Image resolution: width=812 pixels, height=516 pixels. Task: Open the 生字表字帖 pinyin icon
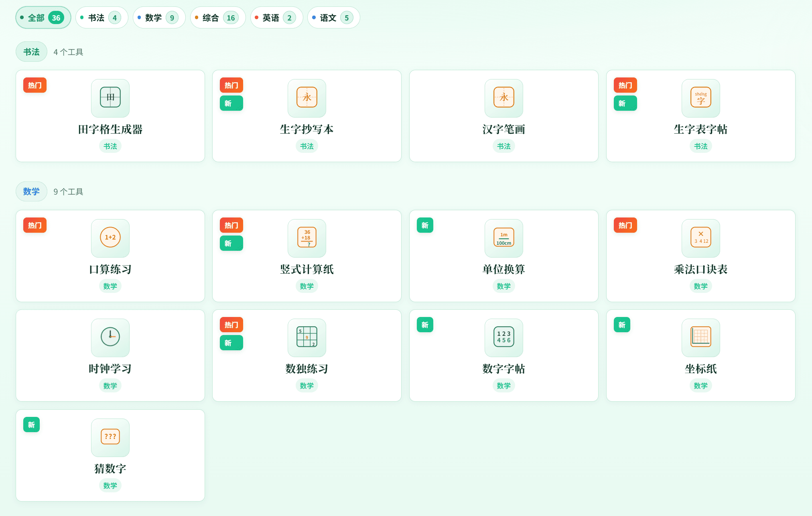coord(701,98)
